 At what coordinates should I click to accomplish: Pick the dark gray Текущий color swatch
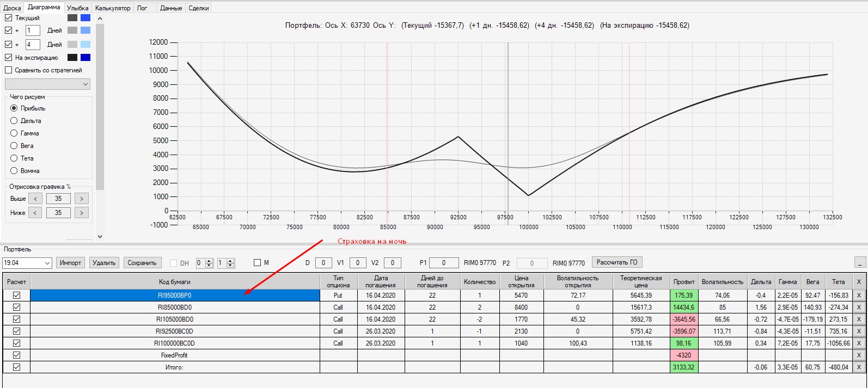pyautogui.click(x=72, y=17)
